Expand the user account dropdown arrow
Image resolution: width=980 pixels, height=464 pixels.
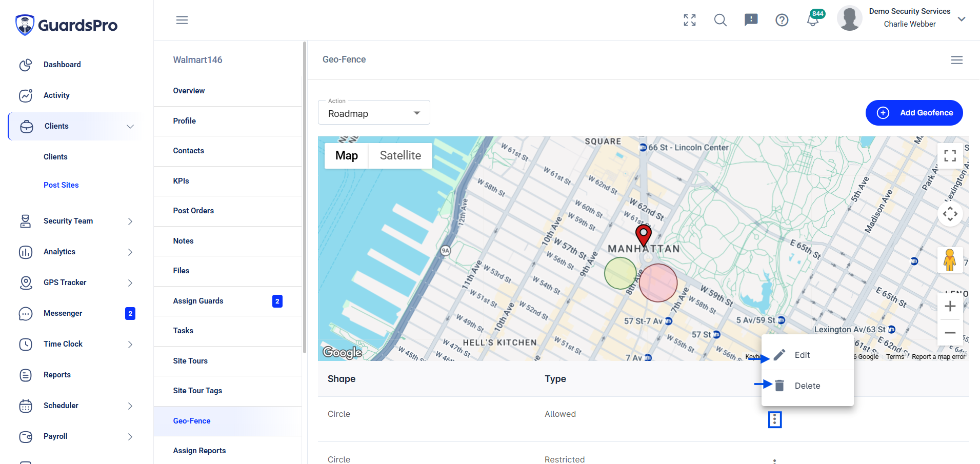[x=962, y=19]
